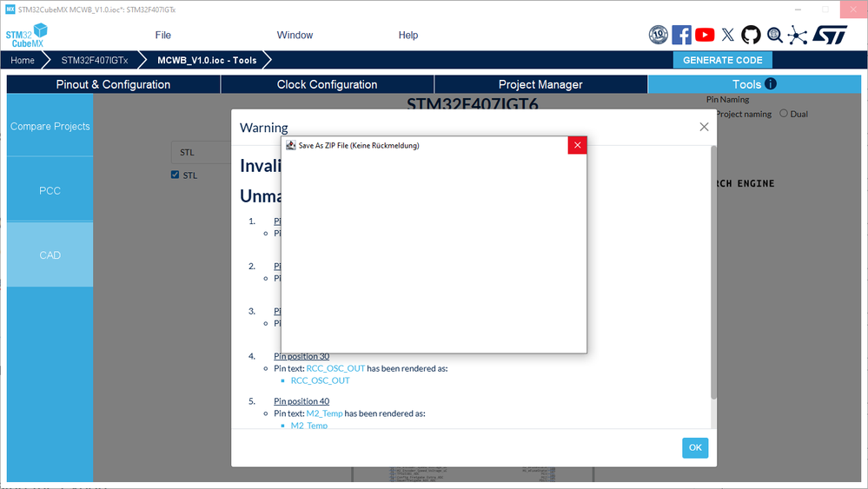Click the rendered RCC_OSC_OUT bullet entry
Viewport: 868px width, 489px height.
[x=320, y=380]
